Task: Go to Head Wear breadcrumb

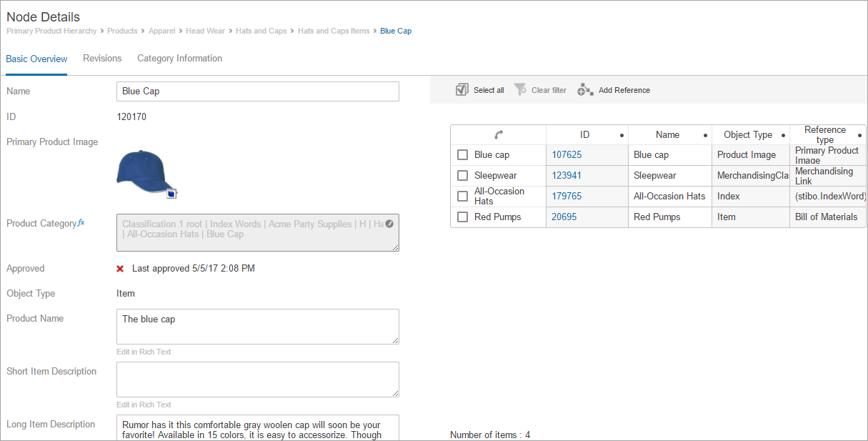Action: [x=205, y=31]
